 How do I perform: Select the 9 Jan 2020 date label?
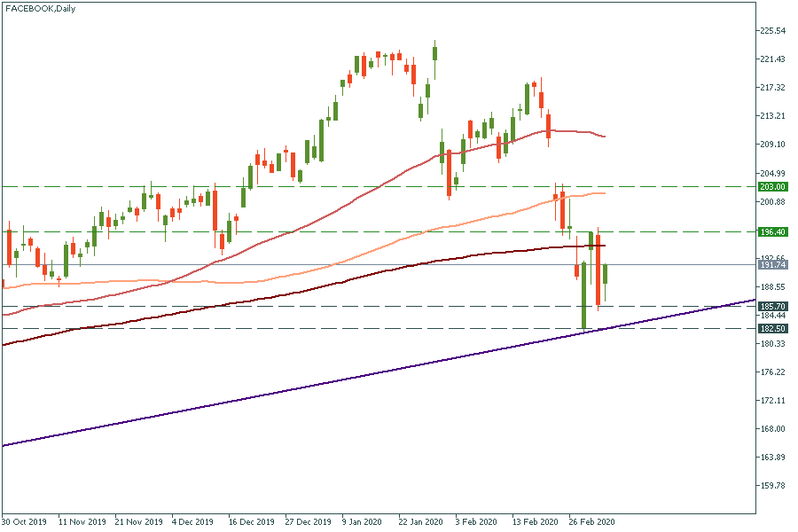pos(362,522)
